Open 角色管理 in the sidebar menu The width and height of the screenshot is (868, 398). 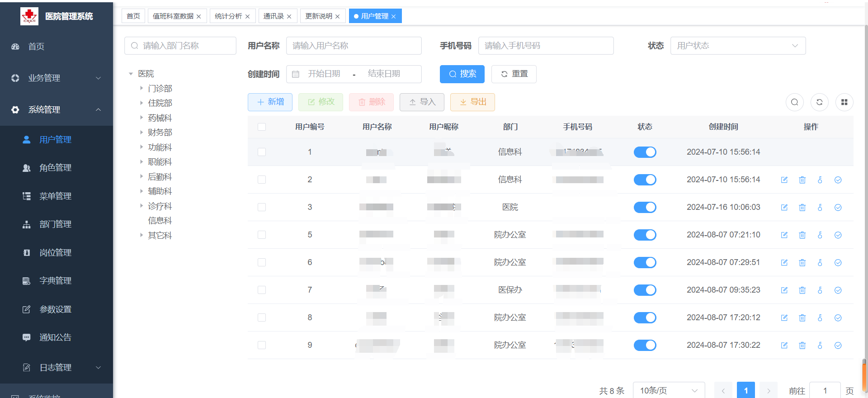[55, 168]
